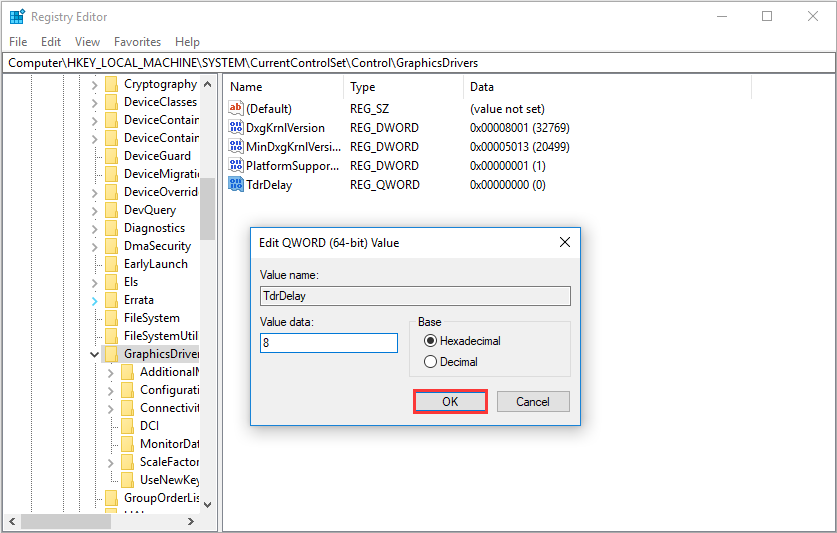Click the MonitorDat subfolder icon
Viewport: 837px width, 533px height.
pyautogui.click(x=128, y=444)
